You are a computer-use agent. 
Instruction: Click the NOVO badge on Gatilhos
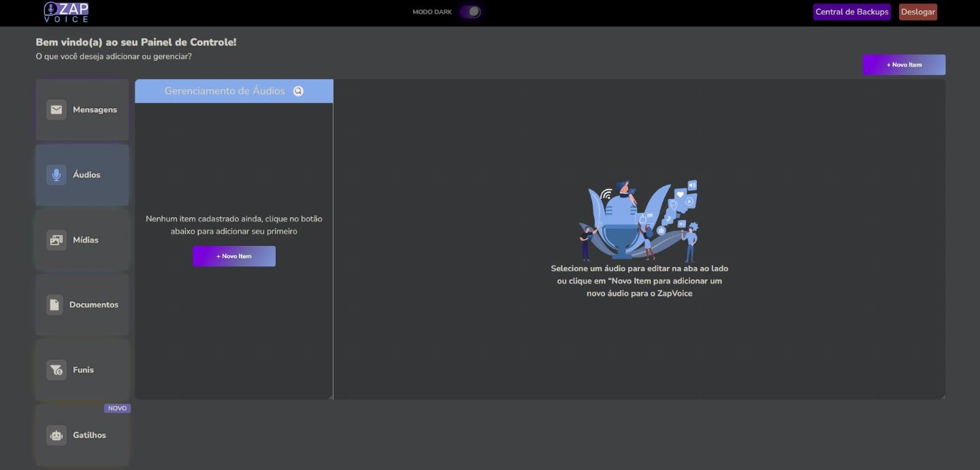117,409
